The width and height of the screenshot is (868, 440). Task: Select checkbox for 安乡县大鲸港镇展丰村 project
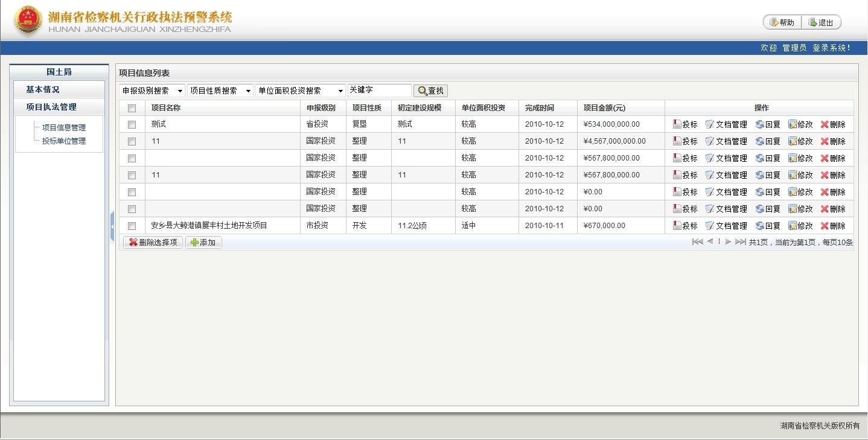click(132, 226)
